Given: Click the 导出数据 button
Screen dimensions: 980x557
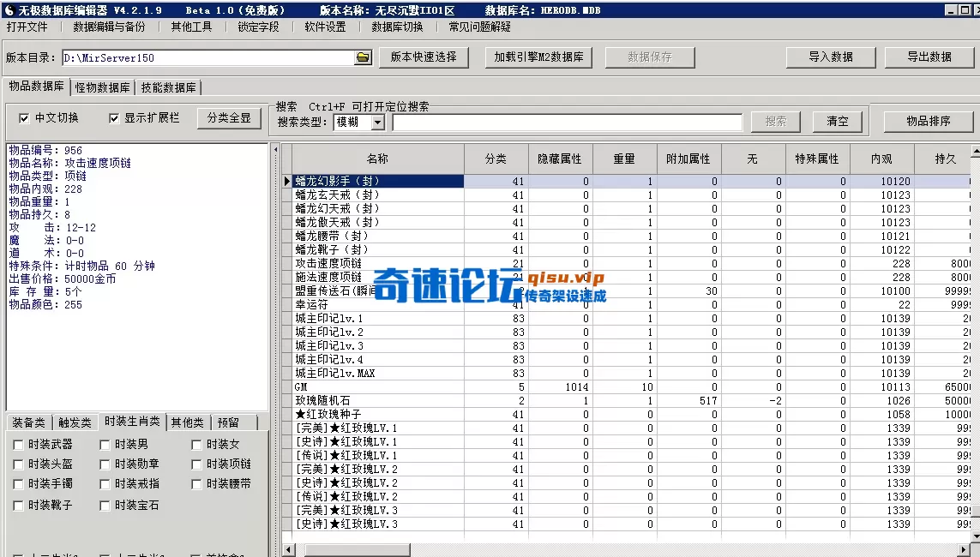Looking at the screenshot, I should pos(929,57).
